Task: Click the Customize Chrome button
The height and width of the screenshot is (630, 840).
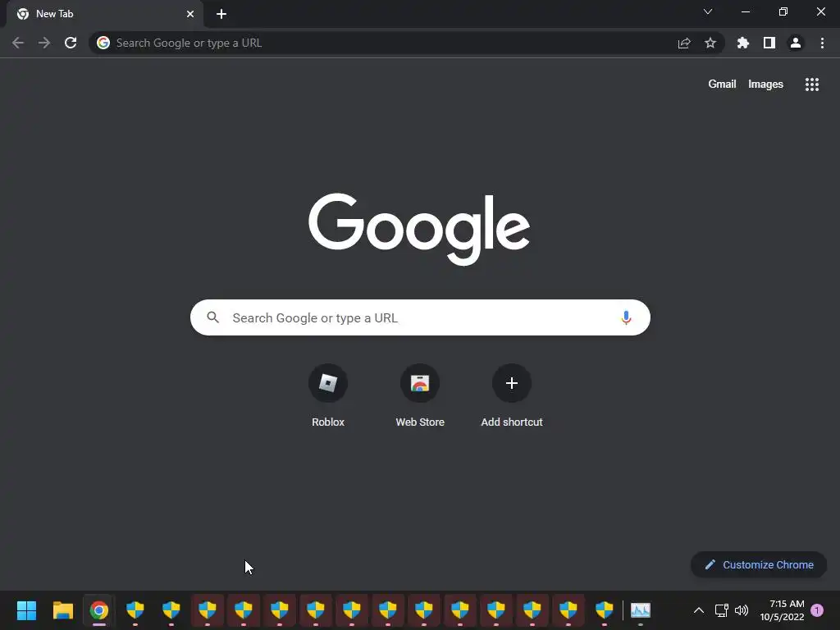Action: 759,564
